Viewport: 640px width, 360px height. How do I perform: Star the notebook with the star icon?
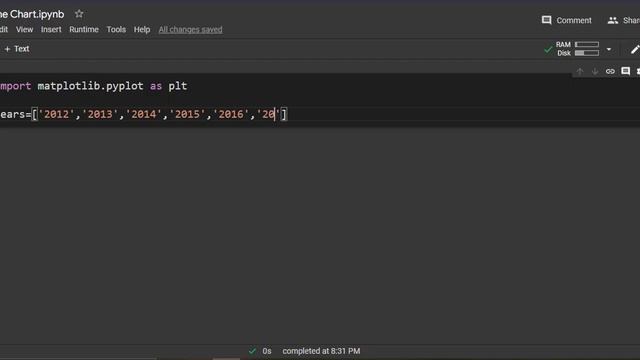coord(79,14)
